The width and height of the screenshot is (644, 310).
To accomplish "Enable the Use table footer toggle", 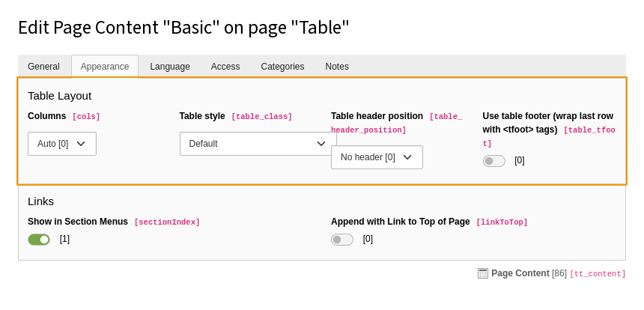I will 494,161.
